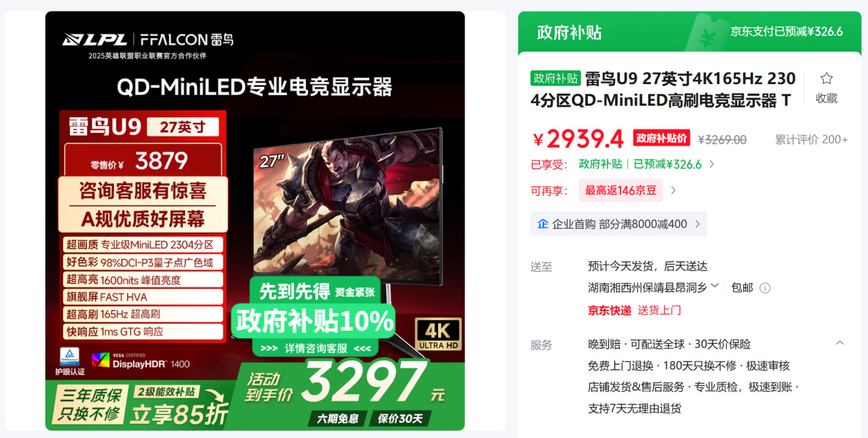Click the 最高返146京豆 offer tag
This screenshot has width=868, height=438.
pos(620,191)
